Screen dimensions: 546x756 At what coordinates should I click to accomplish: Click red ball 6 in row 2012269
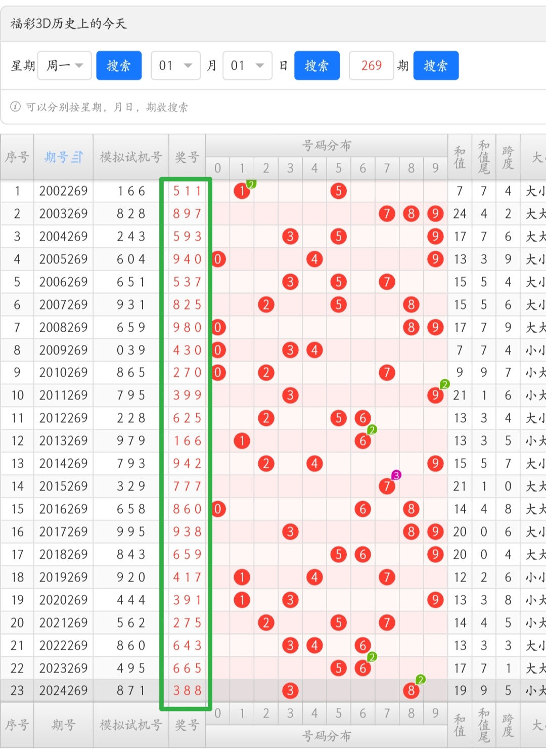click(x=362, y=418)
